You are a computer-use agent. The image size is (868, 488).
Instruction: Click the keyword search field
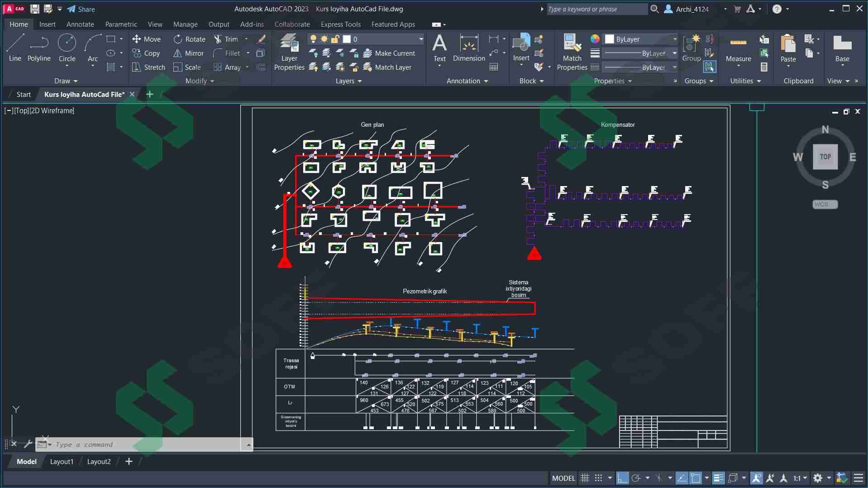[596, 9]
